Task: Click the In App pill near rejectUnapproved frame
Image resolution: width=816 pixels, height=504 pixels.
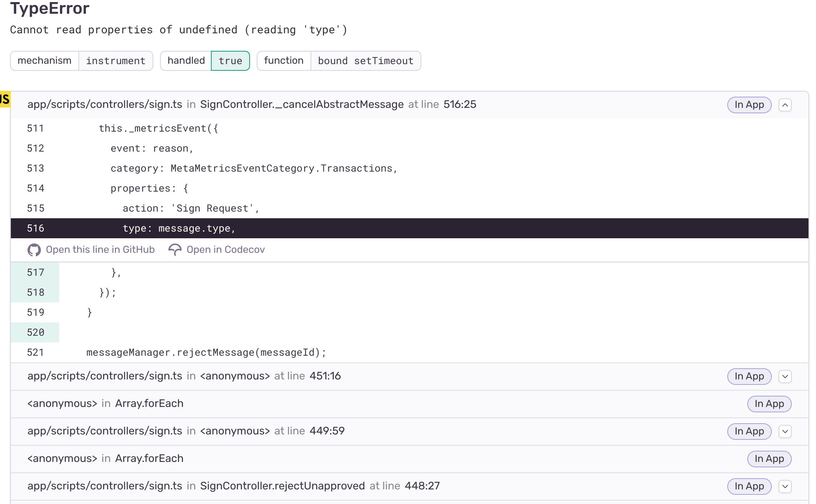Action: [x=749, y=486]
